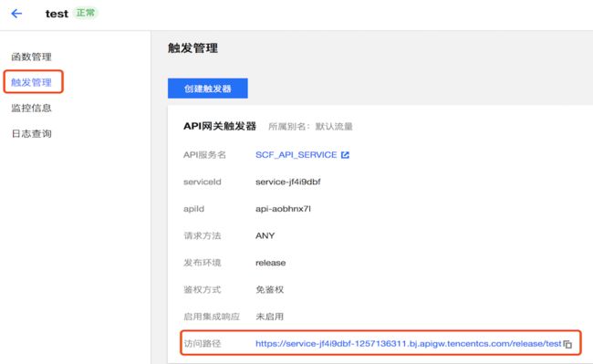Image resolution: width=593 pixels, height=364 pixels.
Task: Switch to 监控信息 in the sidebar
Action: coord(31,108)
